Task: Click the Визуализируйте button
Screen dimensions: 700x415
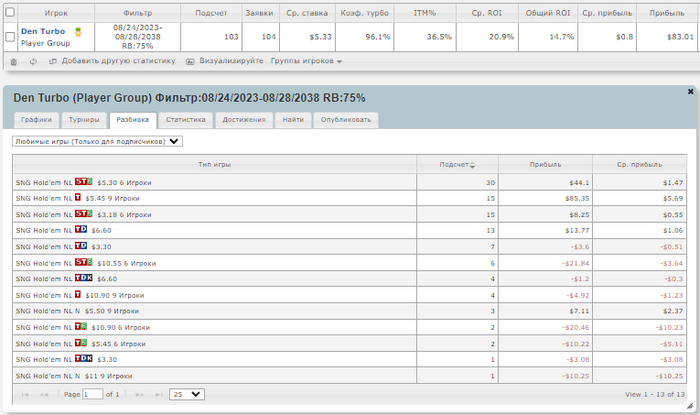Action: point(231,61)
